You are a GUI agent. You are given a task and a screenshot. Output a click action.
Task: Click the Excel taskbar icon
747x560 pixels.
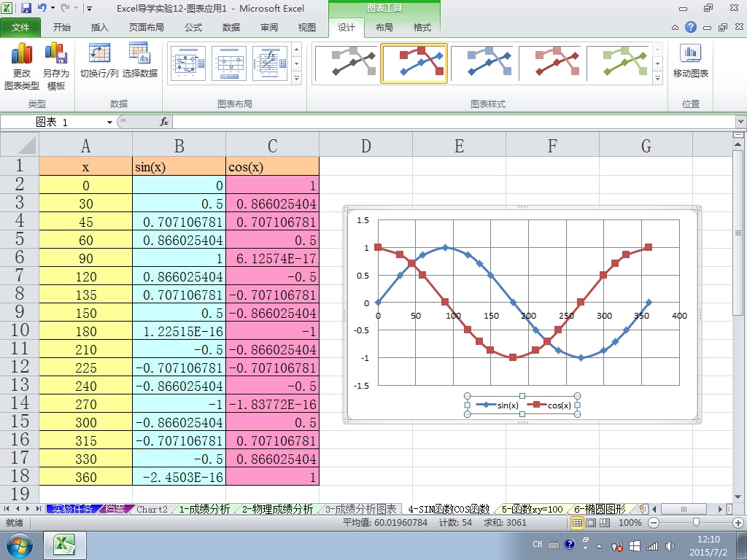[65, 545]
